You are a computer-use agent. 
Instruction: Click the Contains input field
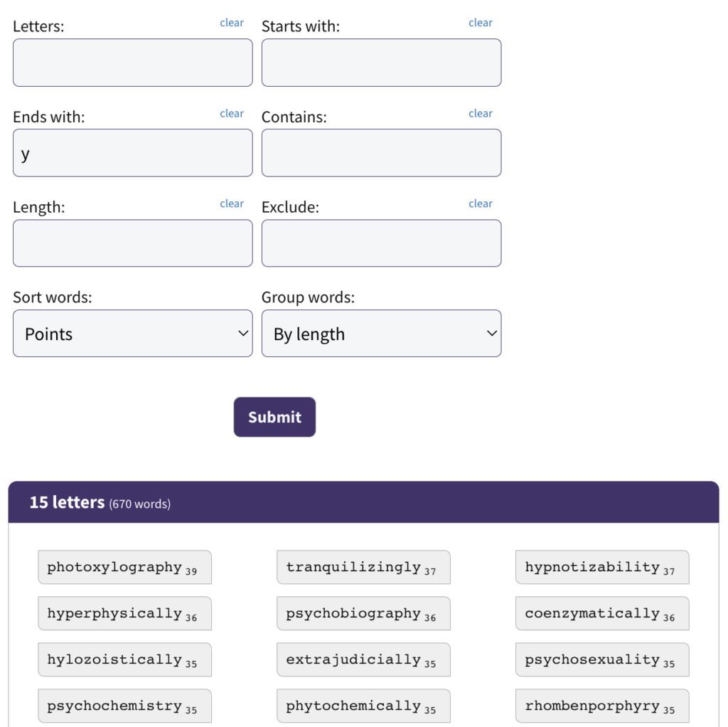point(381,153)
